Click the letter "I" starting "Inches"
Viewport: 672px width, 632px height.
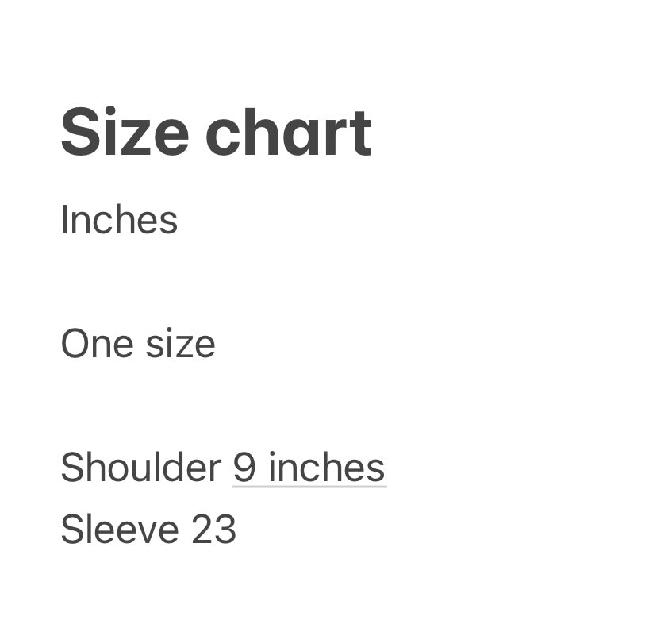[64, 220]
